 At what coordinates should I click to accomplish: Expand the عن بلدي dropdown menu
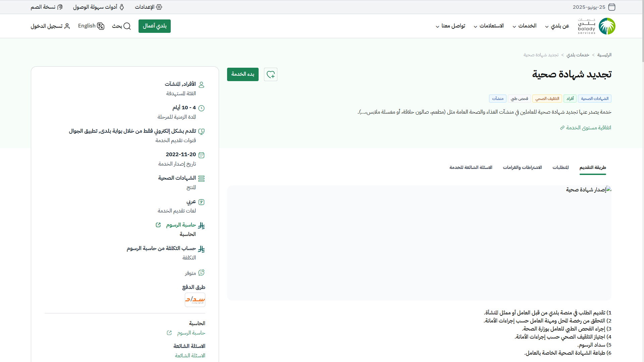point(557,26)
